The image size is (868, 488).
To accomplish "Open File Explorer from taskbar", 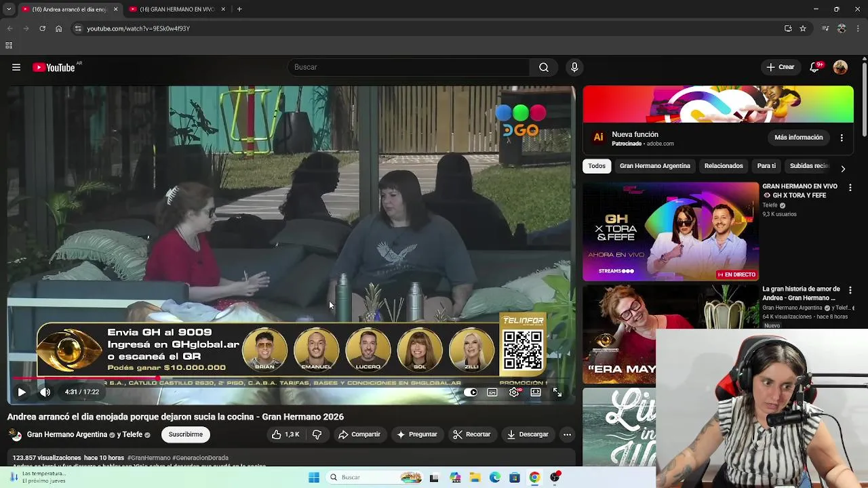I will (475, 477).
